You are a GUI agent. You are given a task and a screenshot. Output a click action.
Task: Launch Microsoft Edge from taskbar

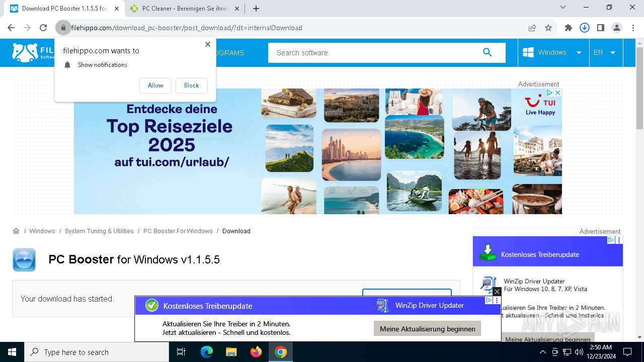(x=207, y=352)
